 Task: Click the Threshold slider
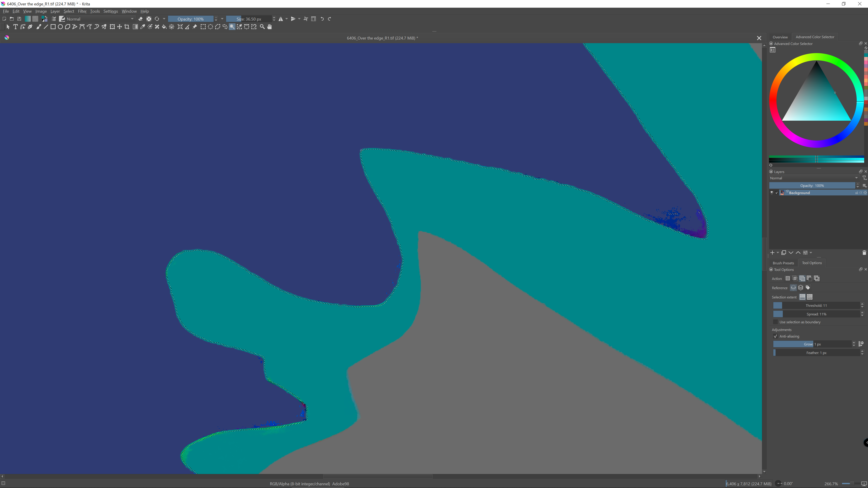[816, 305]
